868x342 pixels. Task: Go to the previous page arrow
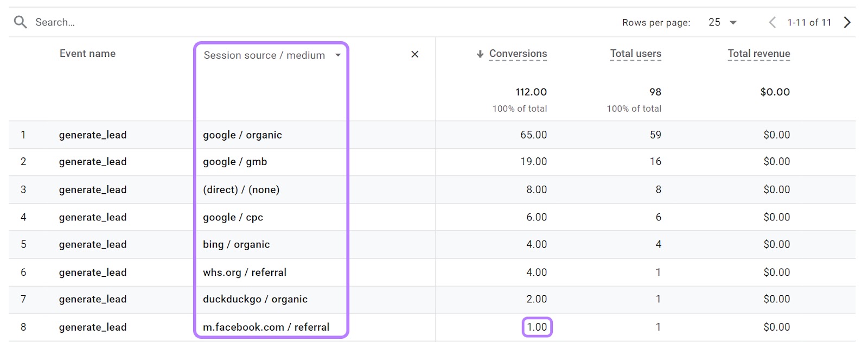point(772,22)
